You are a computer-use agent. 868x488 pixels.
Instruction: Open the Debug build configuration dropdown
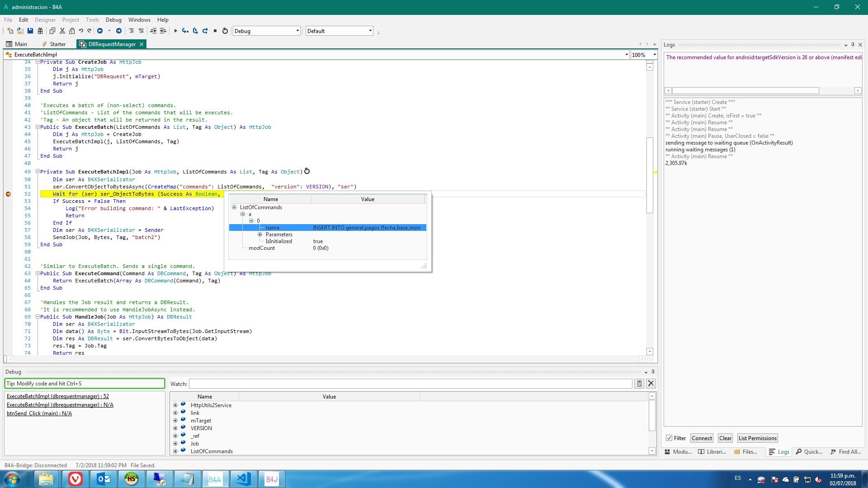tap(297, 31)
